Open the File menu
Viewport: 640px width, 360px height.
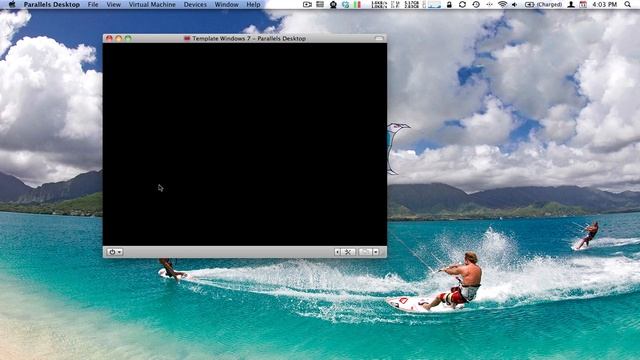(x=93, y=4)
